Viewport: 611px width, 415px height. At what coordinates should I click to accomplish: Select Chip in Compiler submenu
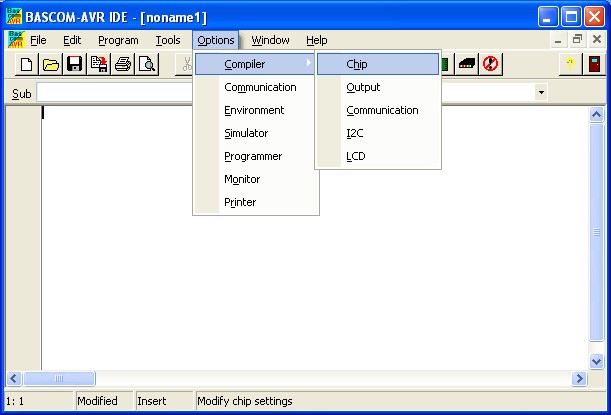coord(378,64)
